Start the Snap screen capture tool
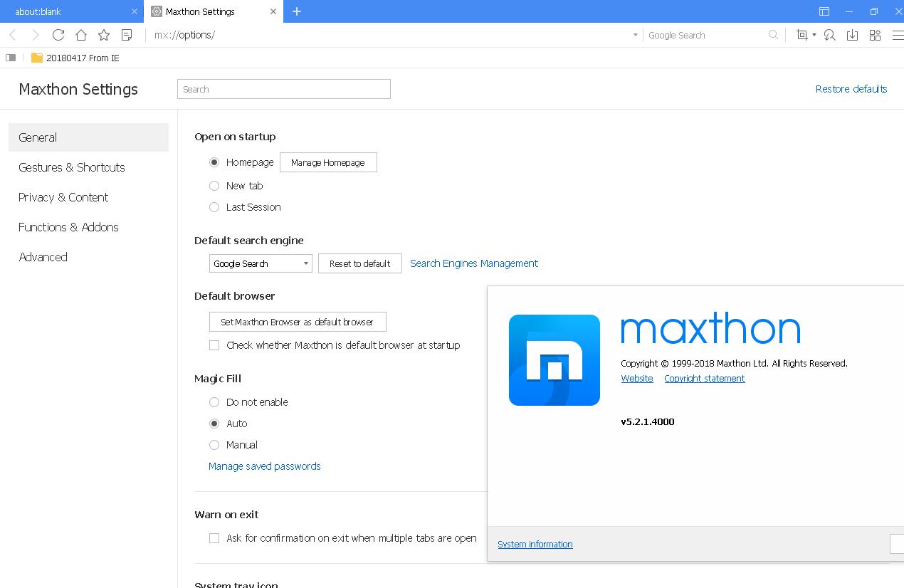904x588 pixels. coord(802,35)
